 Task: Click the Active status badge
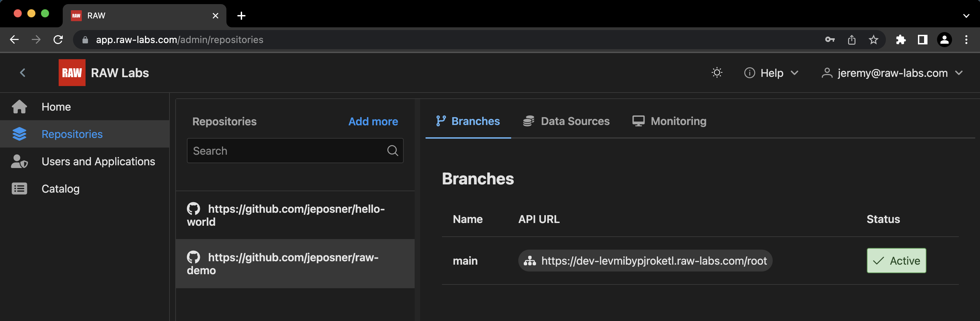tap(896, 261)
